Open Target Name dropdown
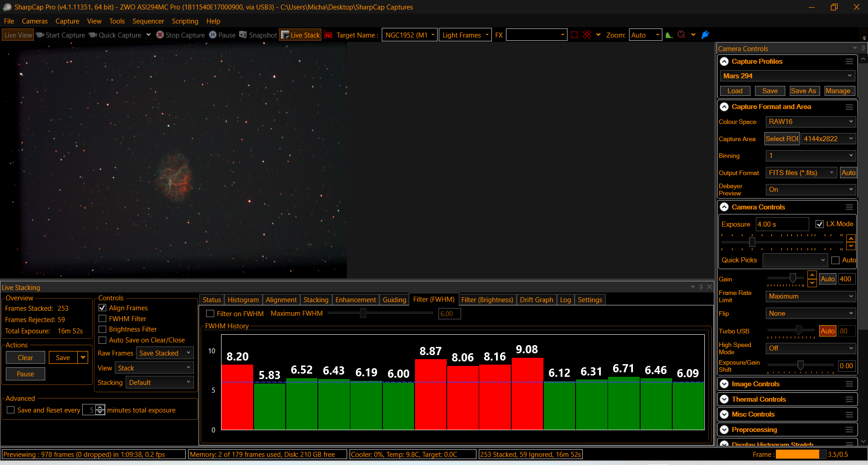 [410, 35]
